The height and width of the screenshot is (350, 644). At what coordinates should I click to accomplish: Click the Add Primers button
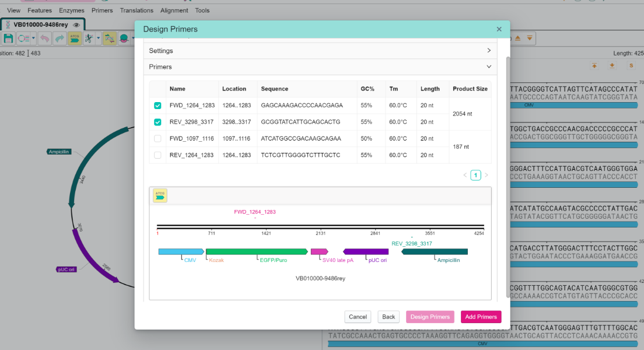click(481, 317)
